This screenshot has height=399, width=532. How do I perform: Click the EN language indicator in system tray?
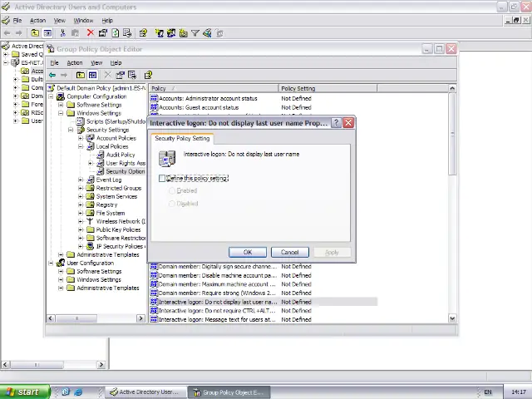coord(488,392)
